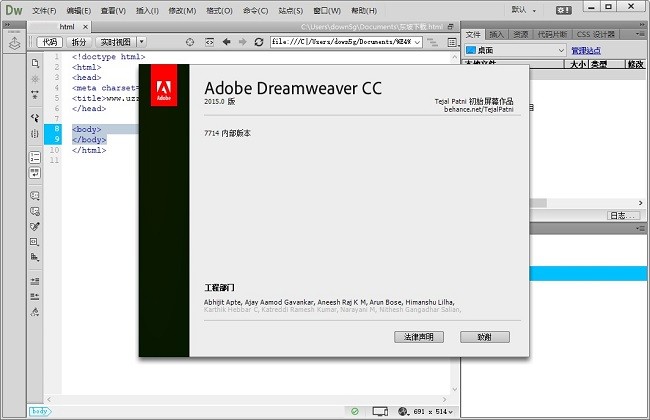
Task: Open the window size 691 x 514 dropdown
Action: [430, 411]
